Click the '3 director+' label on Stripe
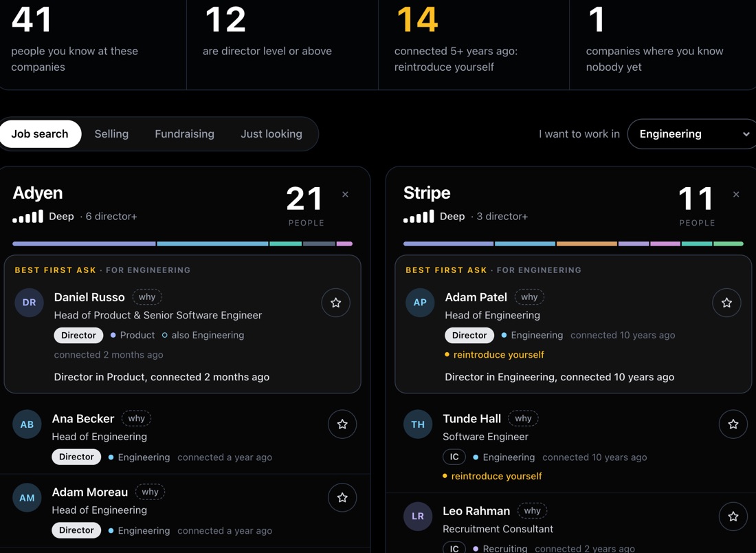This screenshot has width=756, height=553. pyautogui.click(x=502, y=217)
